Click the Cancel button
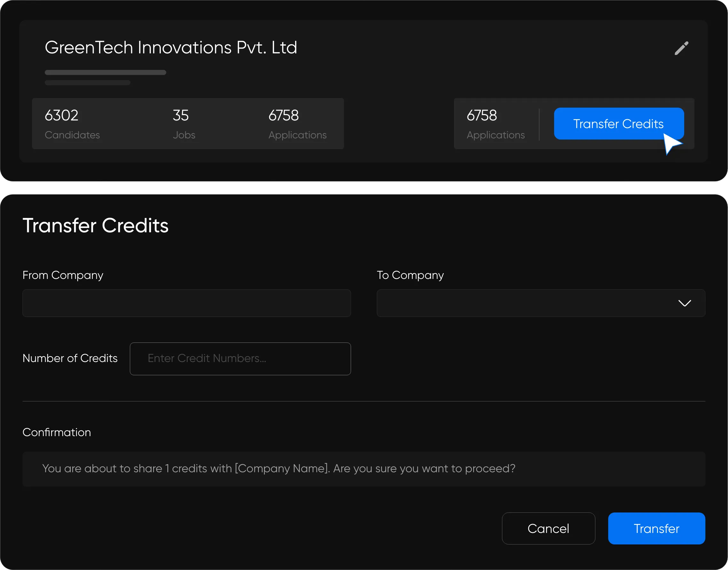Viewport: 728px width, 570px height. (x=548, y=528)
